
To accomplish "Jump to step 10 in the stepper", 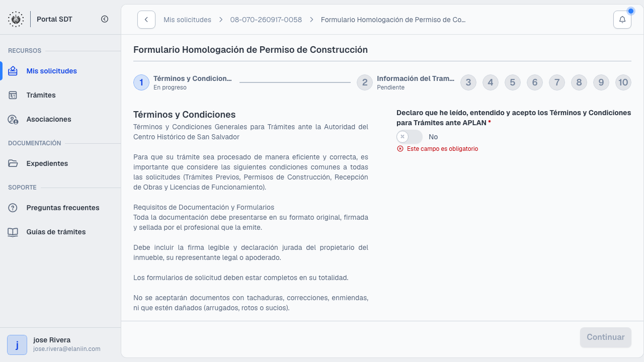I will coord(623,82).
